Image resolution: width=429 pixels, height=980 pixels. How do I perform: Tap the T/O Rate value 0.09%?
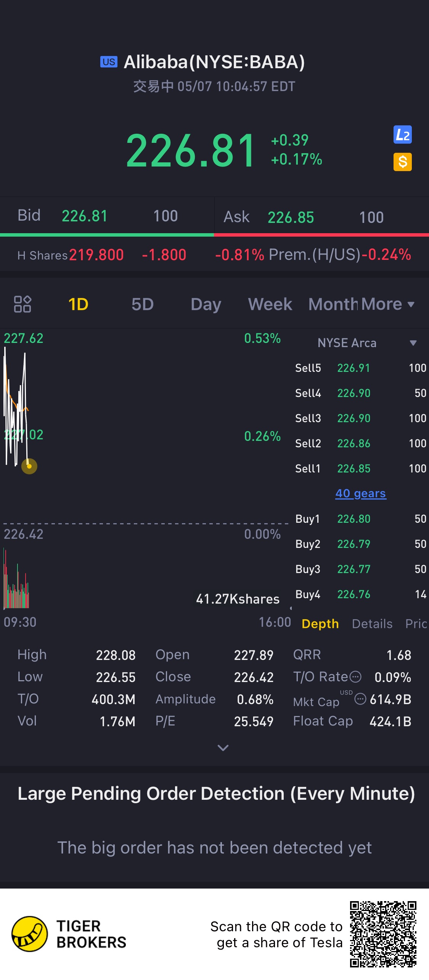click(x=393, y=677)
